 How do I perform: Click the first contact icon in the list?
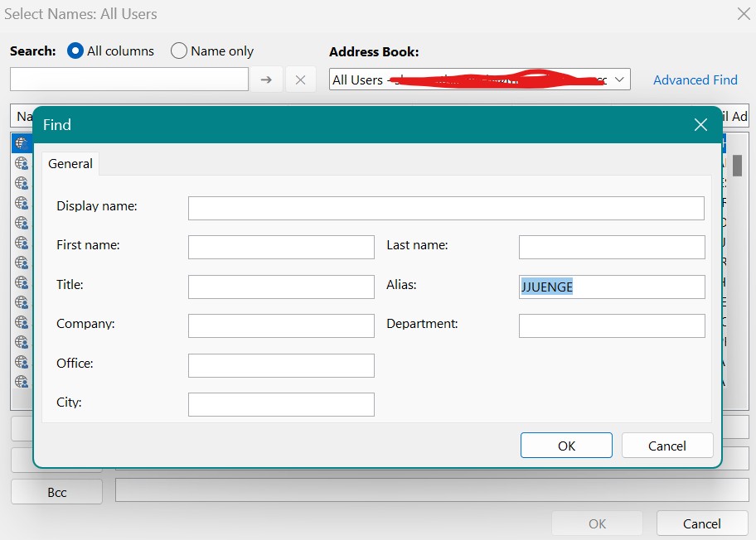click(x=22, y=143)
